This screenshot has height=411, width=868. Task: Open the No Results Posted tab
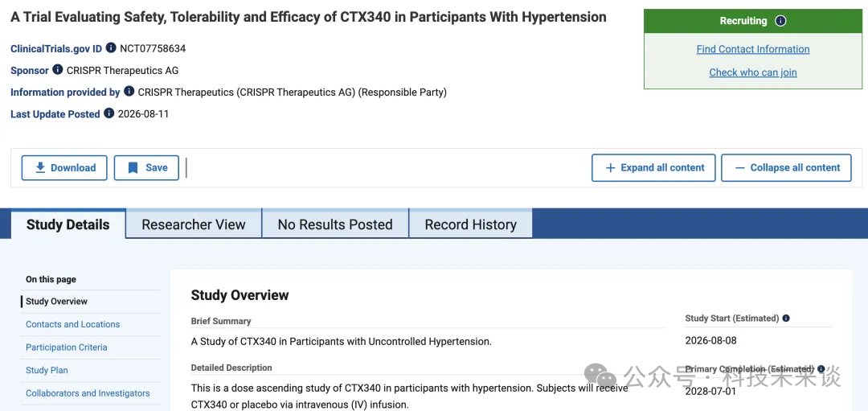tap(335, 224)
